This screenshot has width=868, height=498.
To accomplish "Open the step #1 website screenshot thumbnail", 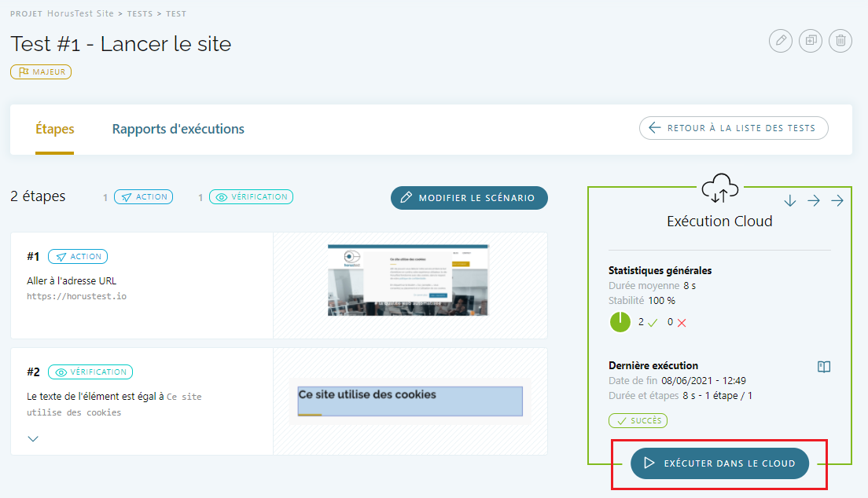I will [x=408, y=280].
